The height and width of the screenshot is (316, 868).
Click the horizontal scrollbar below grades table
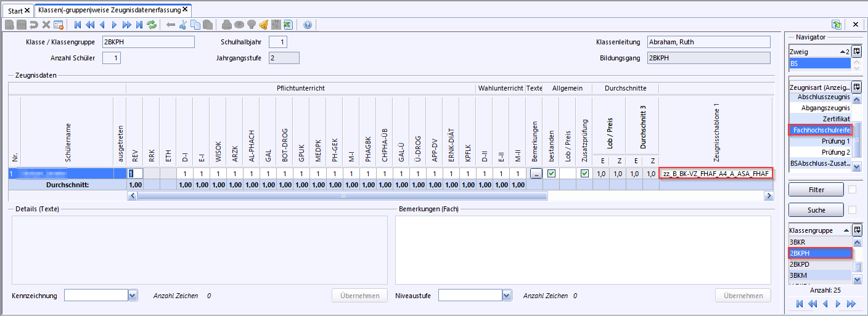point(342,196)
